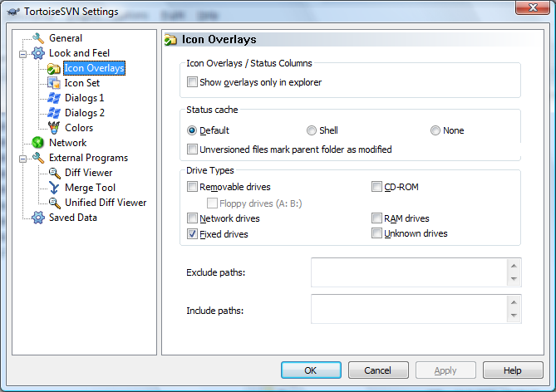The width and height of the screenshot is (556, 392).
Task: Click the Icon Overlays folder icon in tree
Action: [x=54, y=68]
